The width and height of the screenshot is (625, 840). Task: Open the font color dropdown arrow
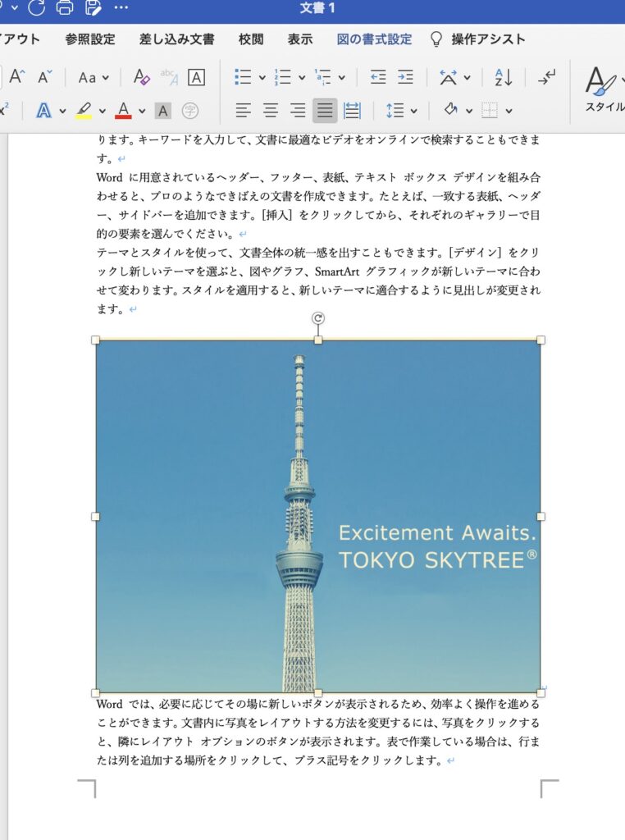click(x=142, y=112)
